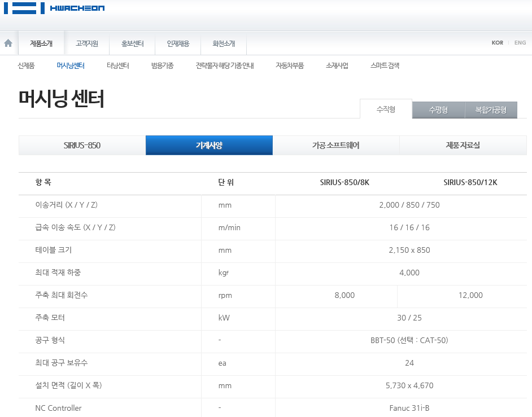
Task: Open the 제품 자료실 tab
Action: coord(463,146)
